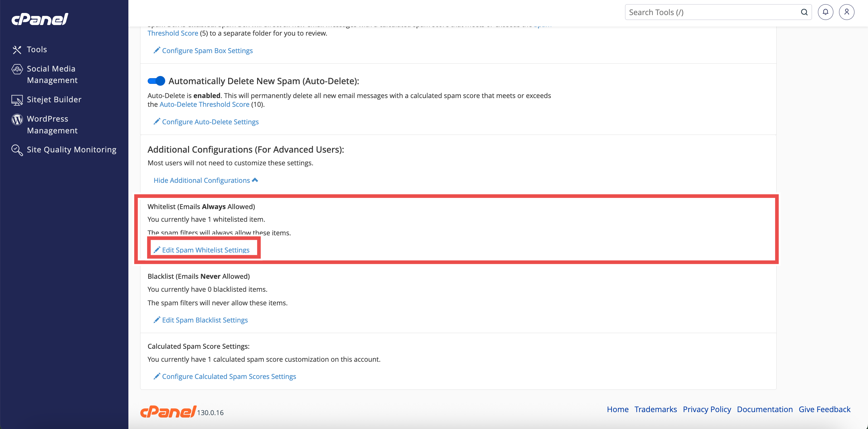Click the Sitejet Builder icon

point(17,100)
